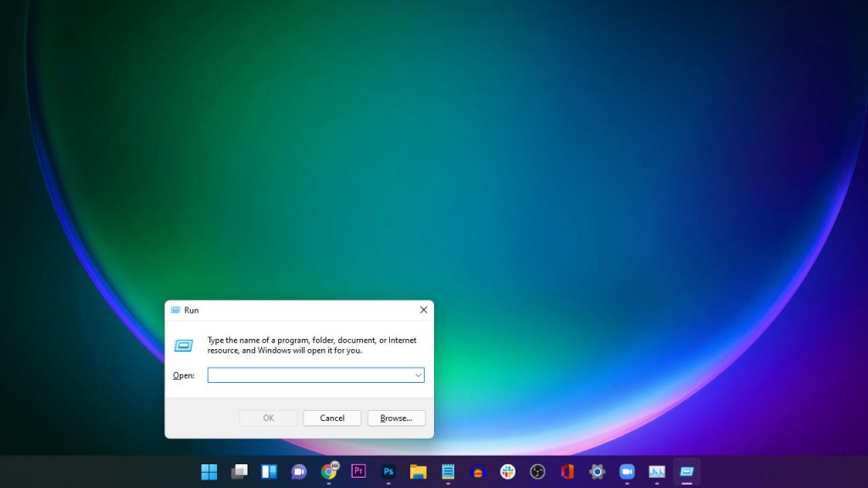Click the 'Run' title text
Viewport: 868px width, 488px height.
point(192,310)
